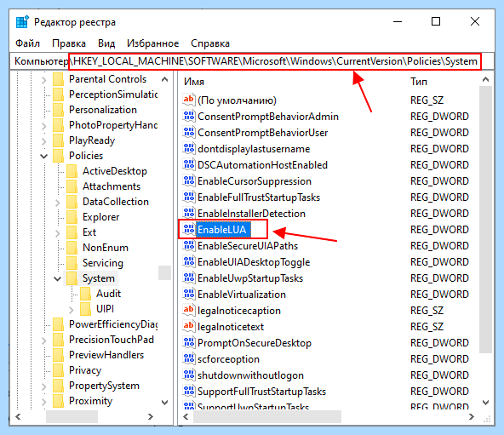Click the values pane right scroll arrow

471,416
